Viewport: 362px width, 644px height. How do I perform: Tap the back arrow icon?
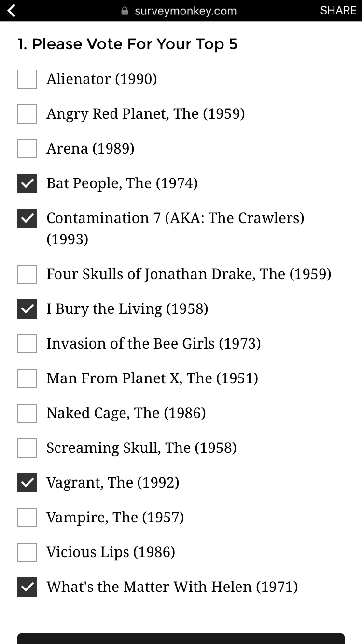pyautogui.click(x=12, y=11)
